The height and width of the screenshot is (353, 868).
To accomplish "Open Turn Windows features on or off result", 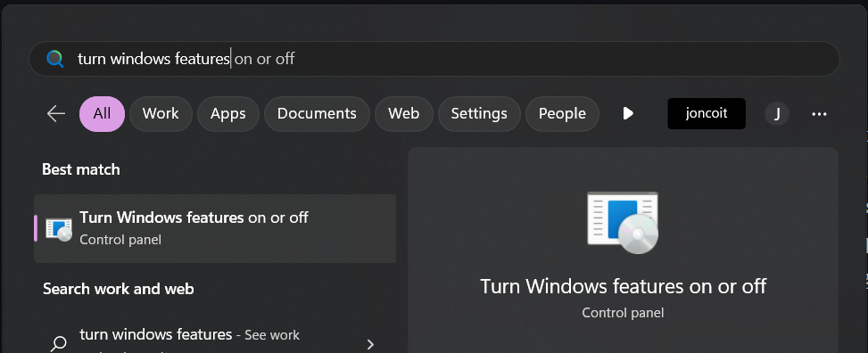I will pyautogui.click(x=215, y=228).
